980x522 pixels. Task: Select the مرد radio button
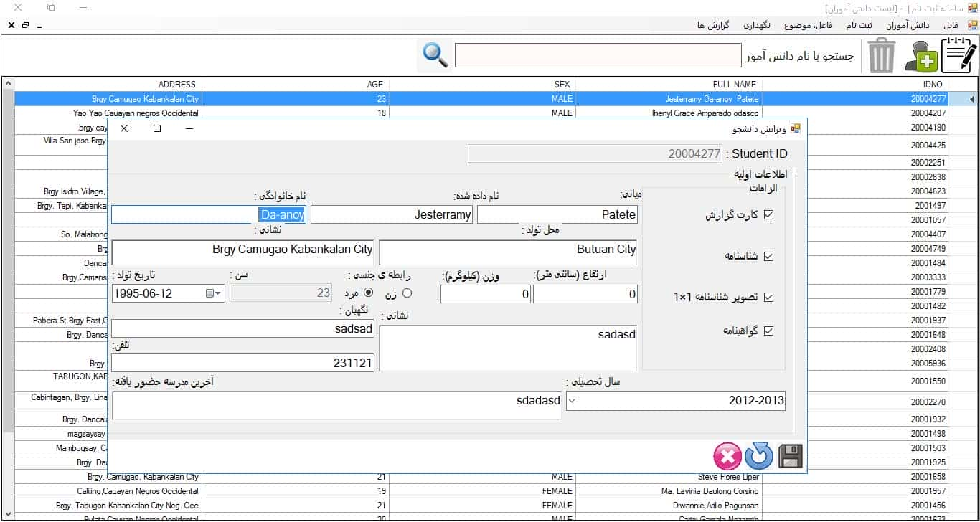(x=369, y=293)
